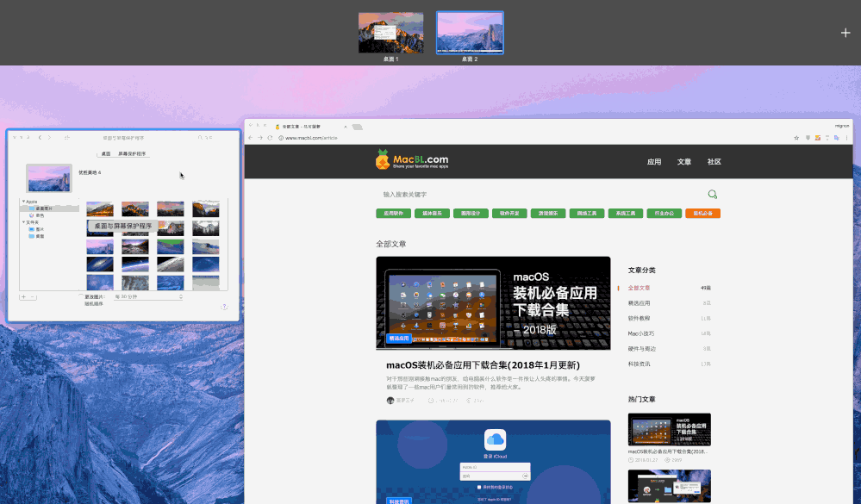The image size is (861, 504).
Task: Close the 全部文章 browser tab
Action: pos(346,127)
